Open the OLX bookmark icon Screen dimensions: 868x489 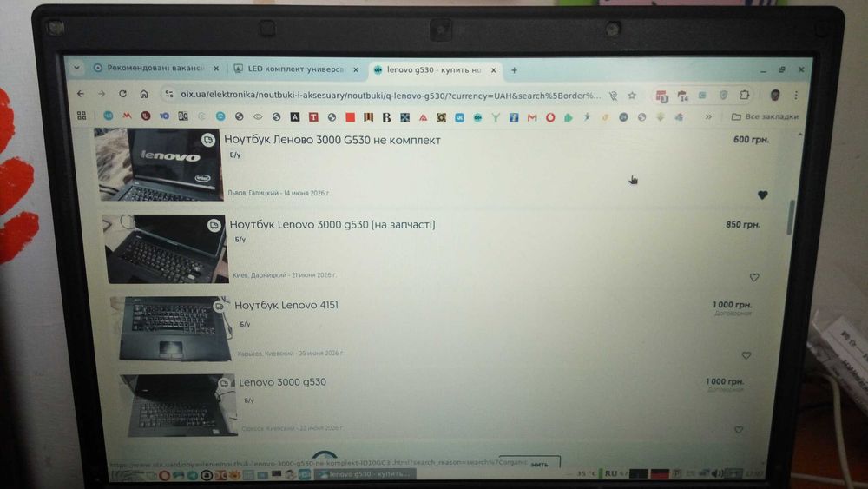click(x=477, y=117)
